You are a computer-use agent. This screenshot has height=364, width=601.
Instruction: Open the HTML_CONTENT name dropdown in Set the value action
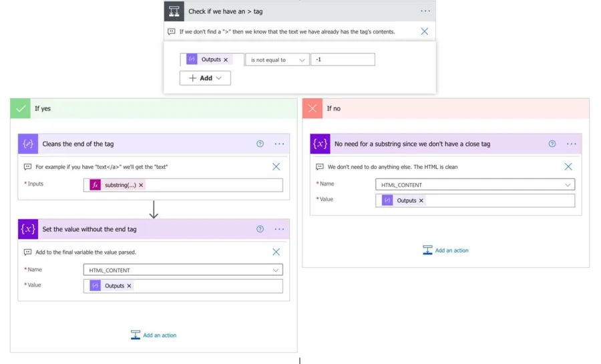(x=275, y=270)
